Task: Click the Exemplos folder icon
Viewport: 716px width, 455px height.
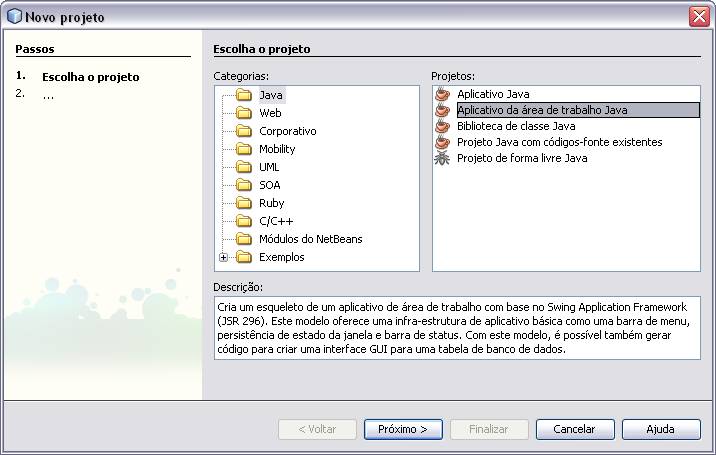Action: click(244, 257)
